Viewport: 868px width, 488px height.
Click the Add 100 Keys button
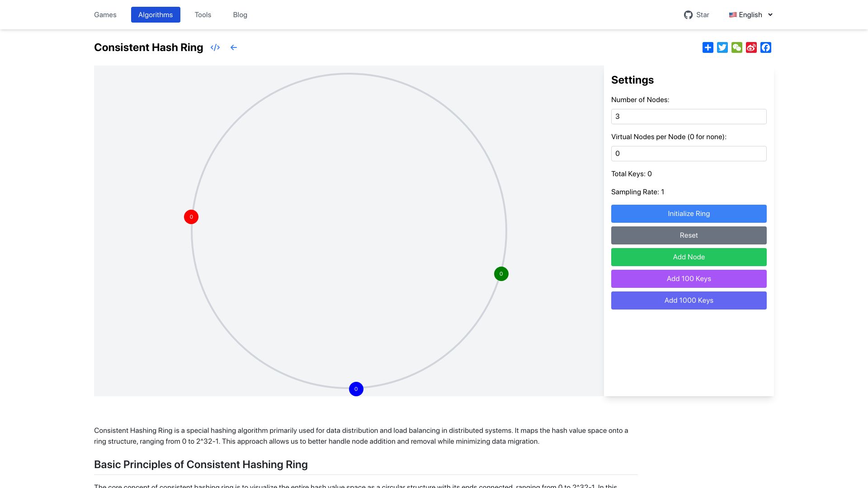[689, 279]
